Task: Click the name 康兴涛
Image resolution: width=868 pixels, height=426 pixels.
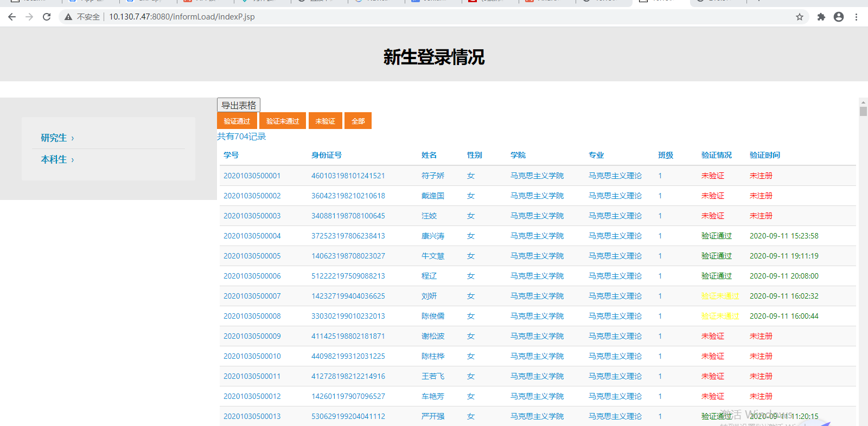Action: (433, 236)
